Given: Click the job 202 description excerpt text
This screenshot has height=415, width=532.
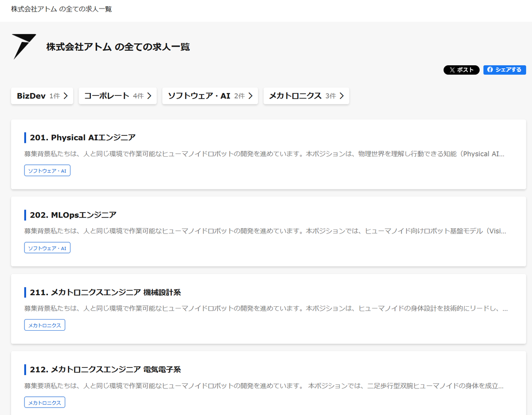Looking at the screenshot, I should coord(265,231).
